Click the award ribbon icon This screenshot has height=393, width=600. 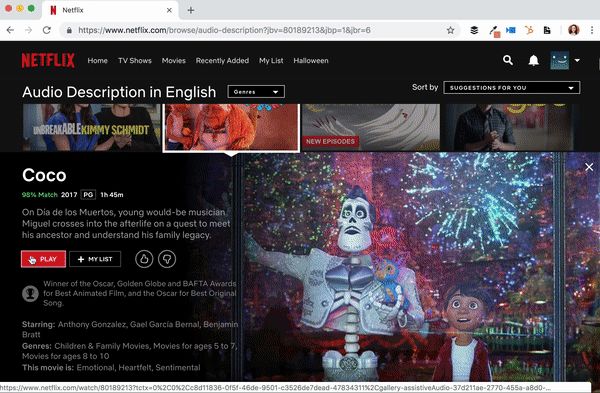tap(30, 294)
